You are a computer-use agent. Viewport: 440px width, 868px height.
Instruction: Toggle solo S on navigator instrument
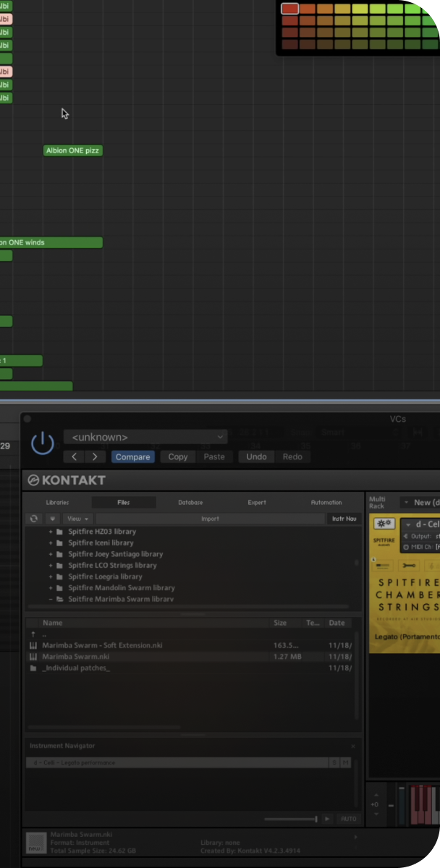(x=334, y=762)
